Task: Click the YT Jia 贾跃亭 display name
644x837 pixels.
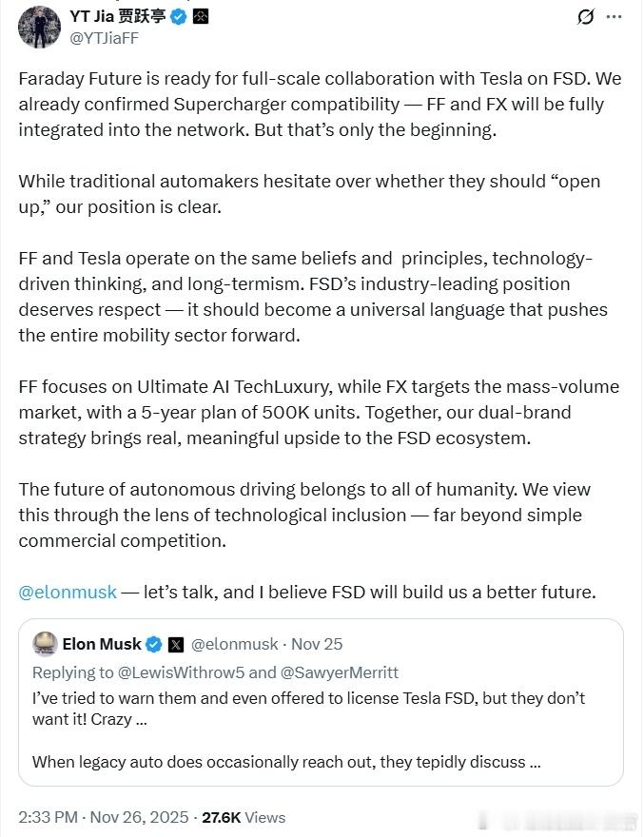Action: click(116, 16)
